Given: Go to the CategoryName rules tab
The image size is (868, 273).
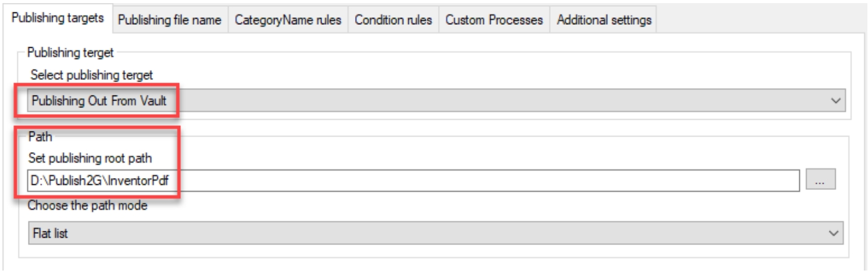Looking at the screenshot, I should coord(287,20).
